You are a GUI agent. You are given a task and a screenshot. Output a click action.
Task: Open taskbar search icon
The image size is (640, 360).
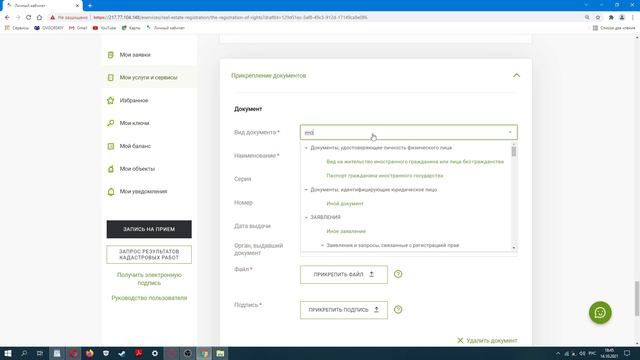(24, 353)
